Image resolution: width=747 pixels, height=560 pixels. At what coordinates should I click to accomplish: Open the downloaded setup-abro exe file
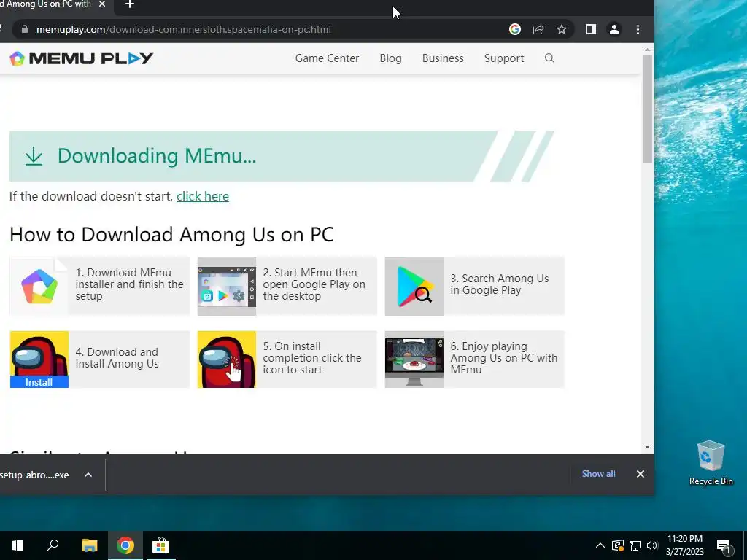pyautogui.click(x=34, y=475)
